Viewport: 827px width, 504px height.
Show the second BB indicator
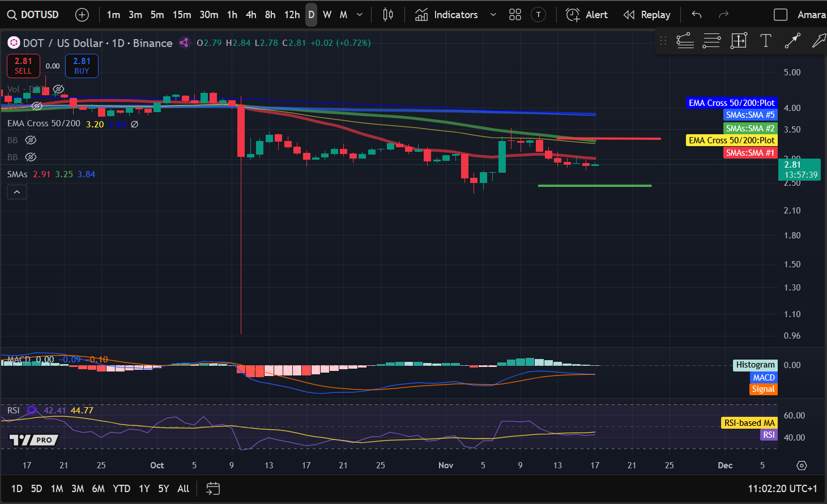31,157
